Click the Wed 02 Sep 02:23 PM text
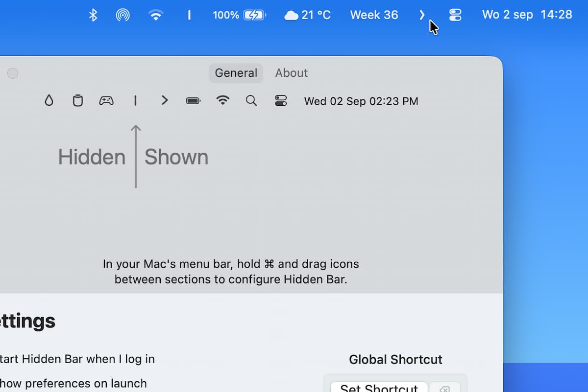The height and width of the screenshot is (392, 588). point(361,101)
